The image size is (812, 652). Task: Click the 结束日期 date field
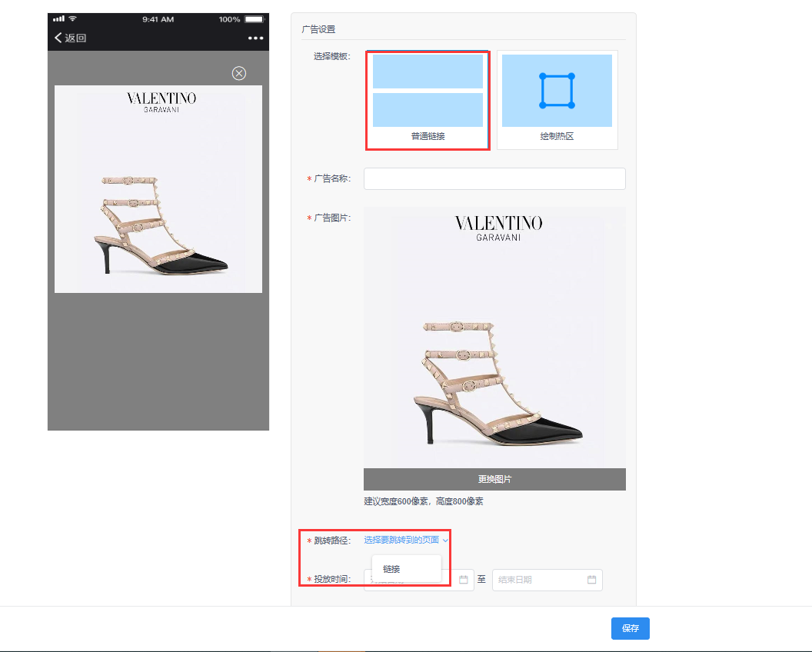tap(547, 580)
